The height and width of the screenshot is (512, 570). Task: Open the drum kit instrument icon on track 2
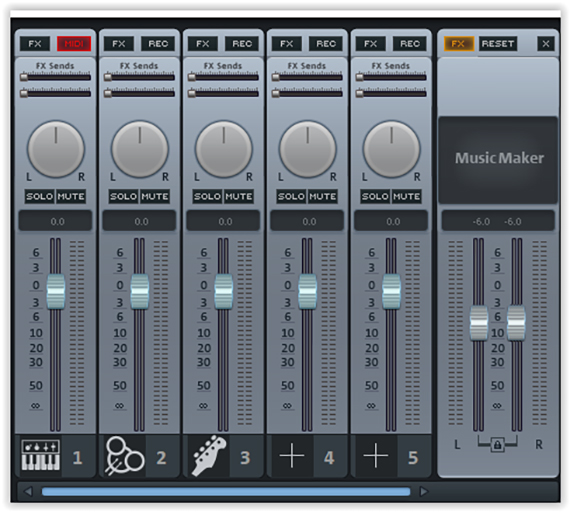(125, 456)
